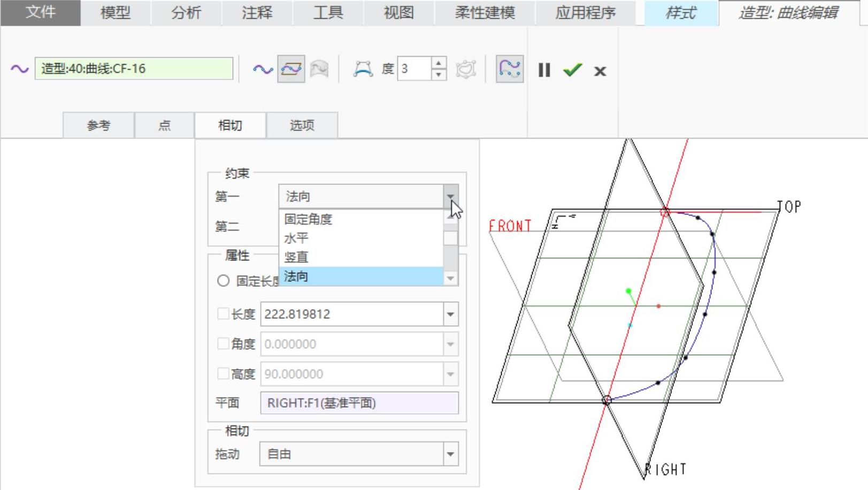Select the planar curve type icon
Viewport: 868px width, 490px height.
[291, 69]
